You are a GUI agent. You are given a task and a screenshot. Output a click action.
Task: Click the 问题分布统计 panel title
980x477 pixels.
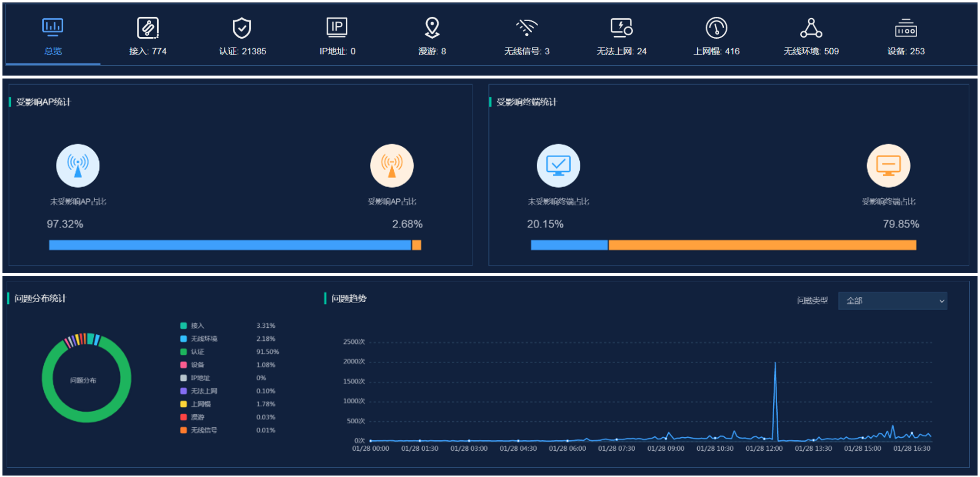(x=40, y=298)
